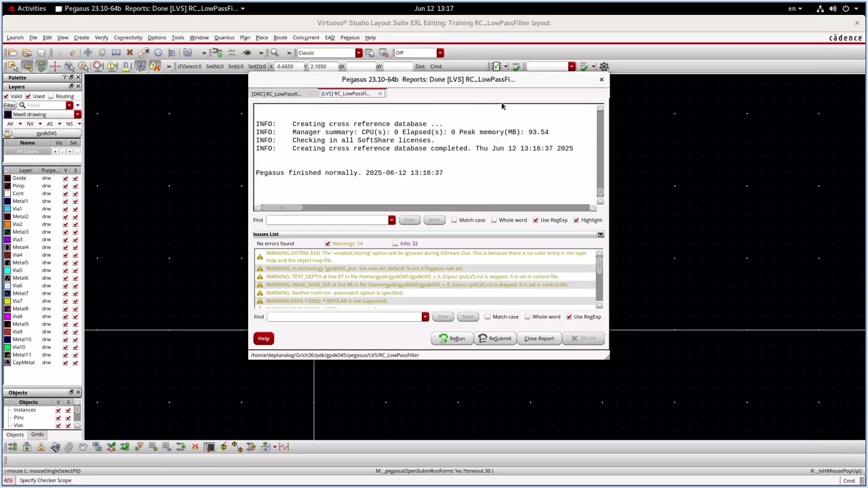Click the ReSubmit button

[x=495, y=339]
